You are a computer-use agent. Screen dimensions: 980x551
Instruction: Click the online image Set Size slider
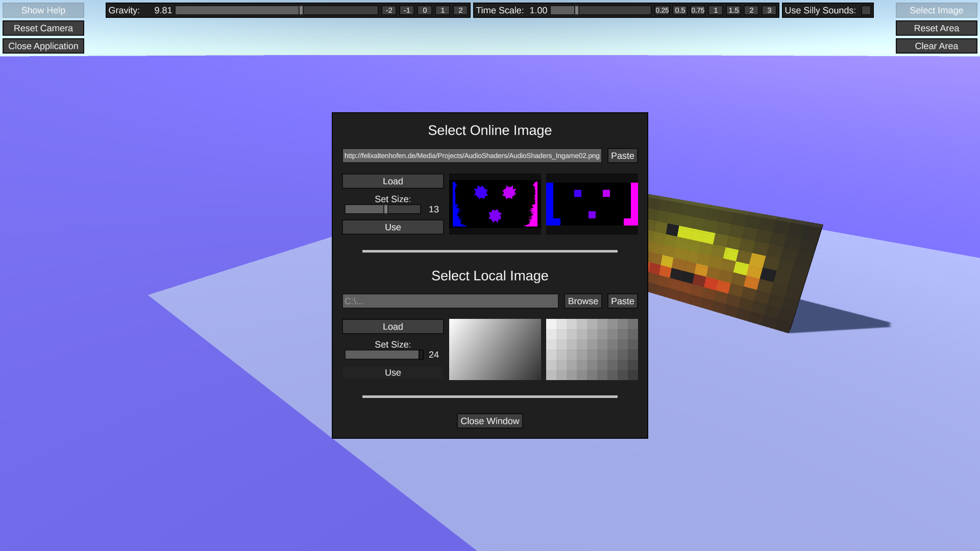386,209
